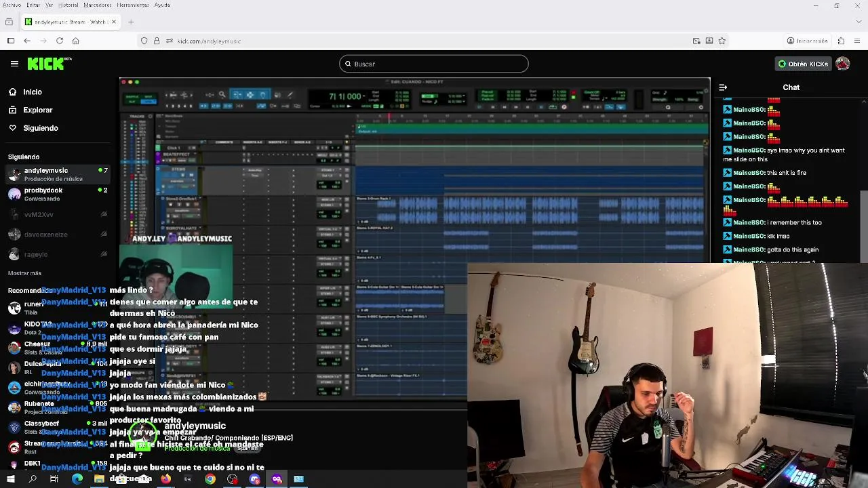868x488 pixels.
Task: Close the andyleymusic browser tab
Action: [114, 22]
